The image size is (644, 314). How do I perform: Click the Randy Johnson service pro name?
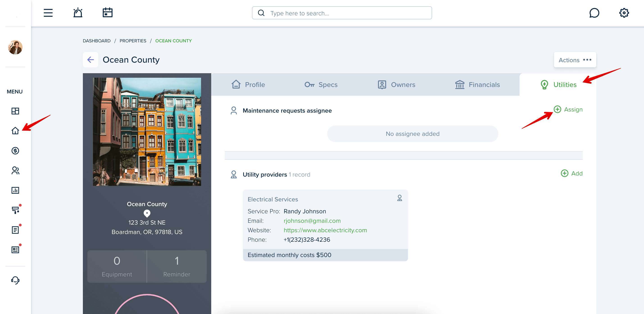(x=304, y=212)
